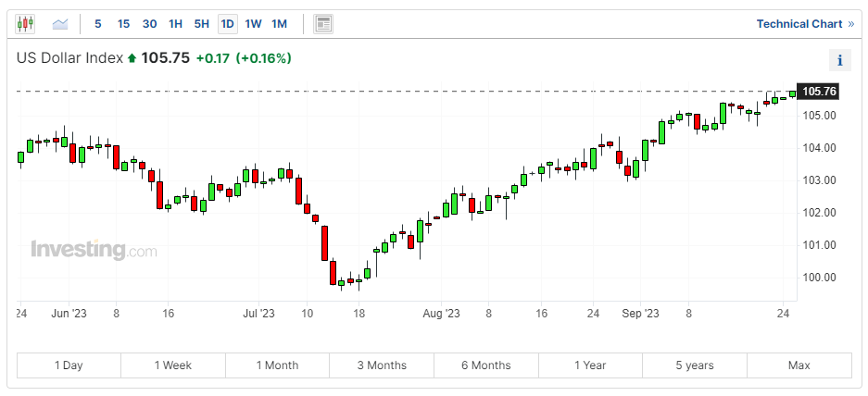Choose the 5H interval
Viewport: 868px width, 396px height.
(201, 23)
